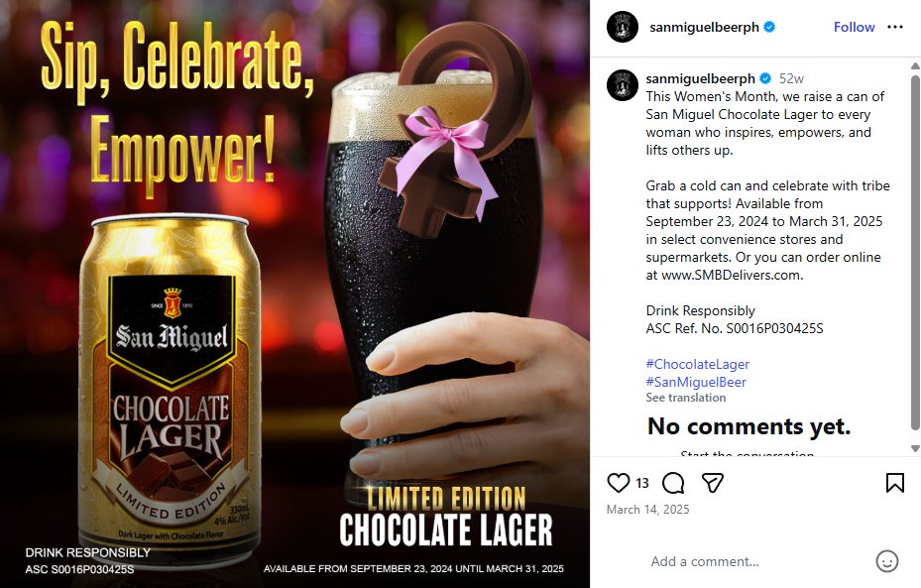The height and width of the screenshot is (588, 921).
Task: Like the post with heart icon
Action: coord(618,483)
